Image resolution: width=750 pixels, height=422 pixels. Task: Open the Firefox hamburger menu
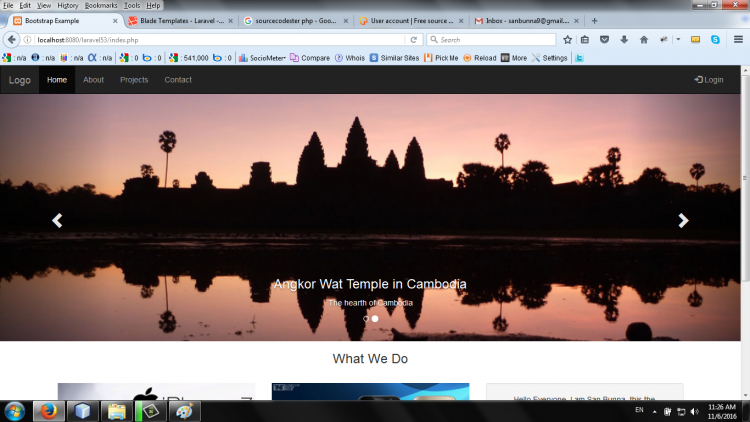738,40
